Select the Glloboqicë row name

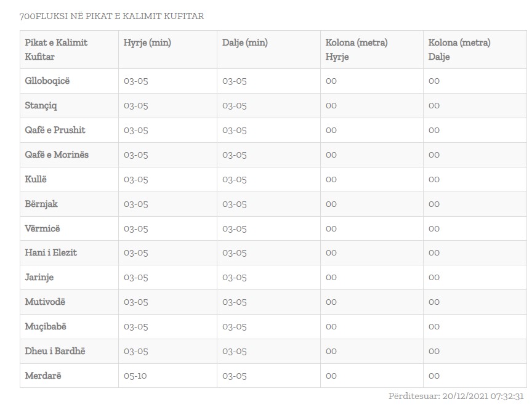pyautogui.click(x=47, y=81)
